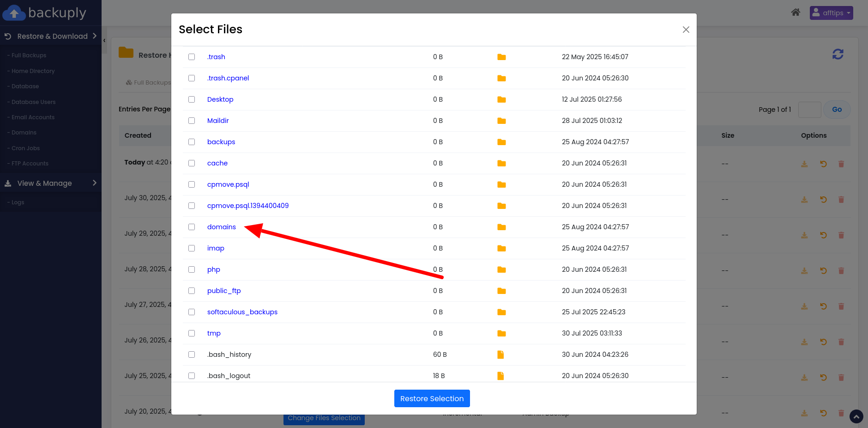Screen dimensions: 868x428
Task: Open the afftips user dropdown
Action: pyautogui.click(x=831, y=13)
